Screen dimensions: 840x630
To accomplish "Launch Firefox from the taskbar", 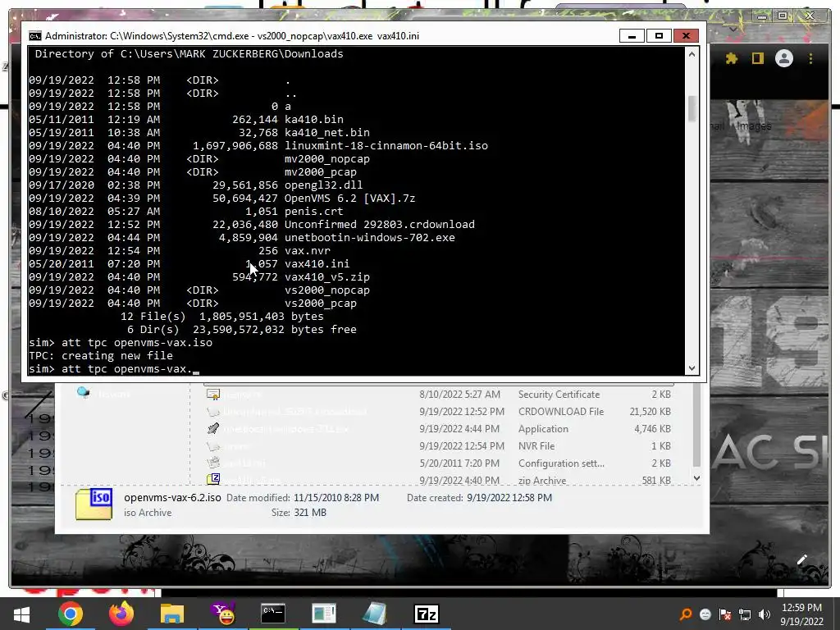I will (121, 614).
